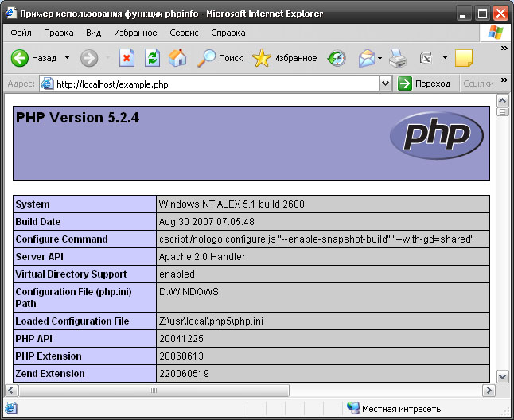Screen dimensions: 514x420
Task: Click the PHP logo image
Action: [437, 135]
